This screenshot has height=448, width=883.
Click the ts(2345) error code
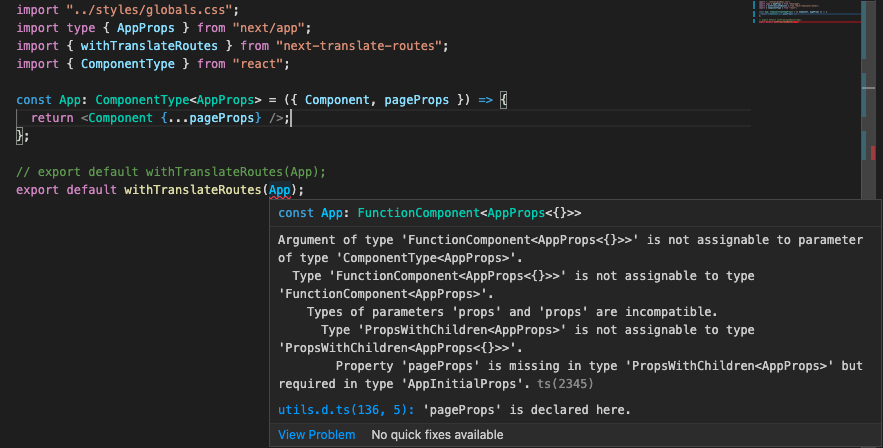(x=565, y=384)
